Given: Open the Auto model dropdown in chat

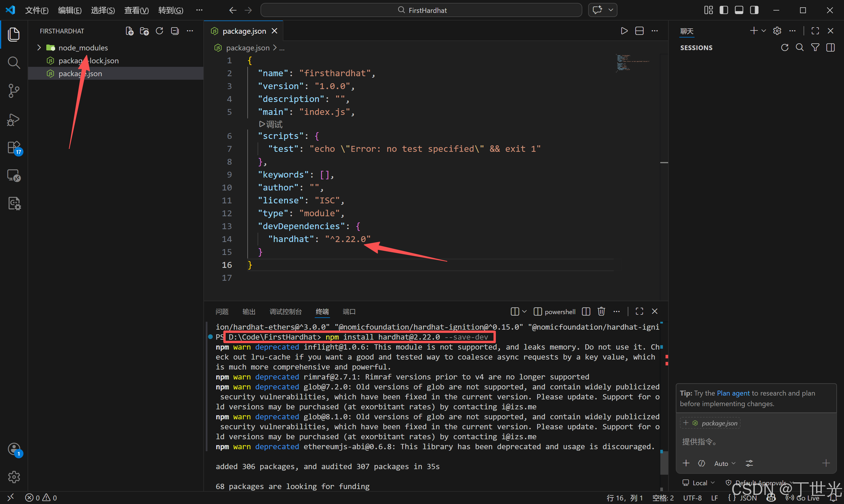Looking at the screenshot, I should pyautogui.click(x=724, y=463).
